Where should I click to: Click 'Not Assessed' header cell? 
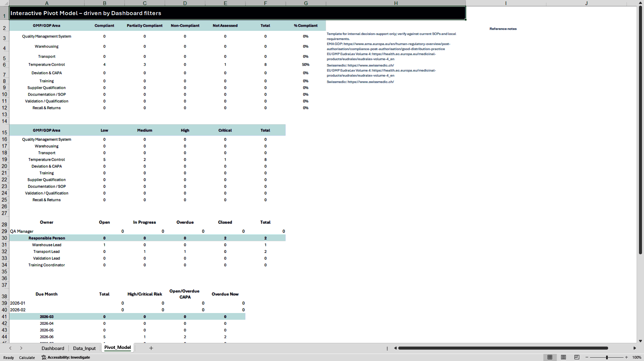(225, 25)
